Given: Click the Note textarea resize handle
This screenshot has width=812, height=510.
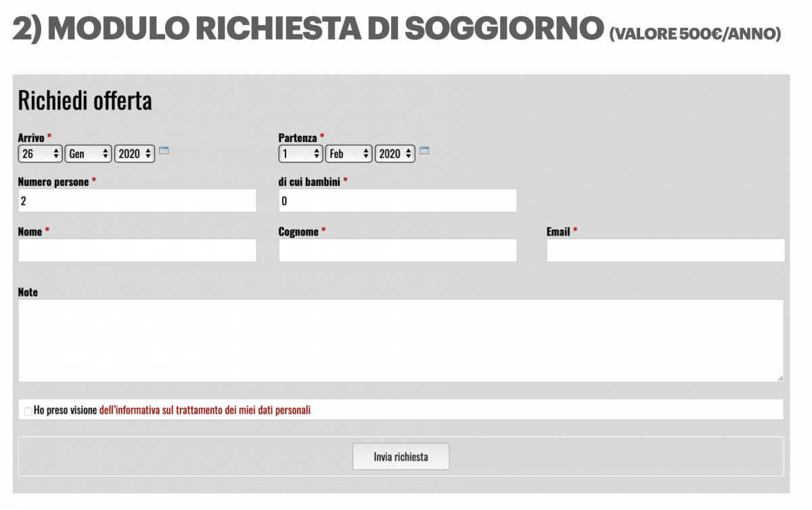Looking at the screenshot, I should [780, 378].
